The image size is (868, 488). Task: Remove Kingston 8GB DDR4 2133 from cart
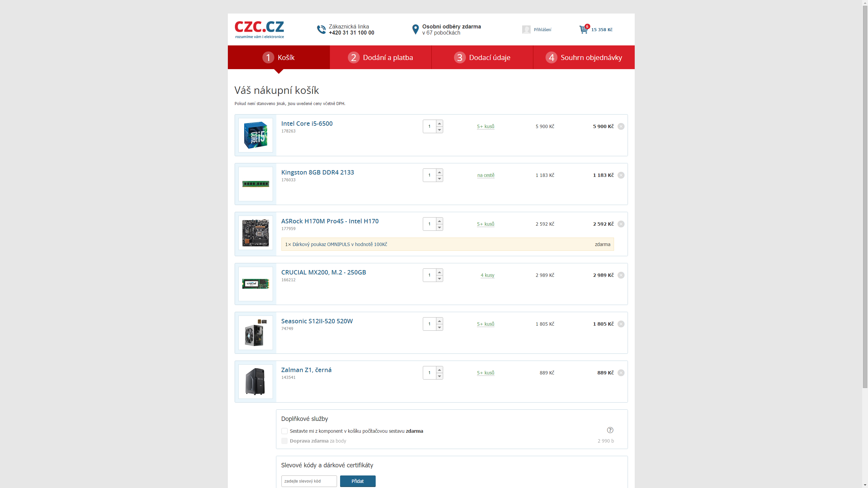tap(621, 175)
